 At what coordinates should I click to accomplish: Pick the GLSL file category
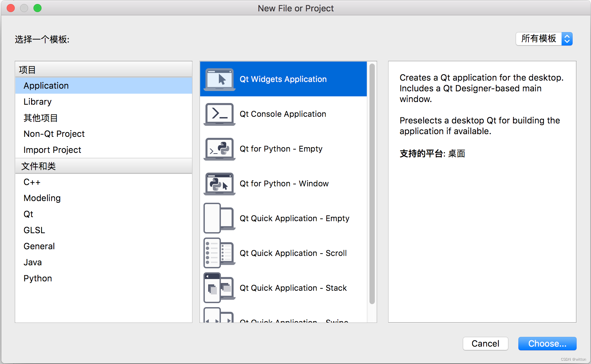34,230
